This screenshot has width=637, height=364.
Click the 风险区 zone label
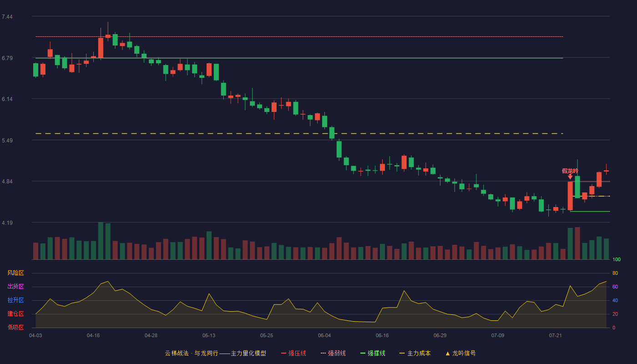(15, 273)
